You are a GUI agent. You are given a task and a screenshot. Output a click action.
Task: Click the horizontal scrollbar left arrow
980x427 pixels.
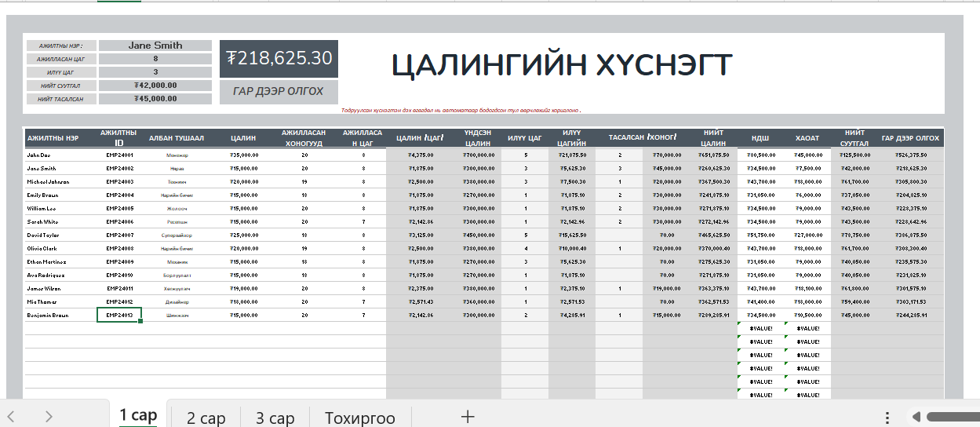click(x=916, y=417)
